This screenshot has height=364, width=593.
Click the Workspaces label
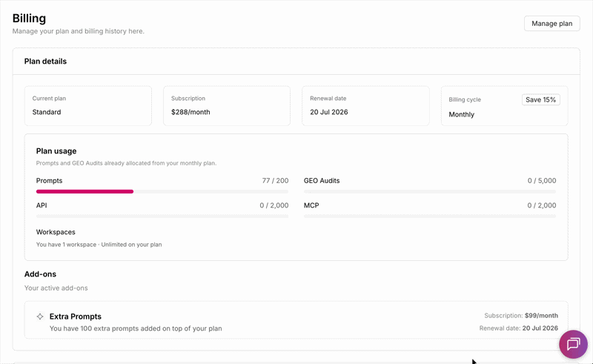pos(56,232)
